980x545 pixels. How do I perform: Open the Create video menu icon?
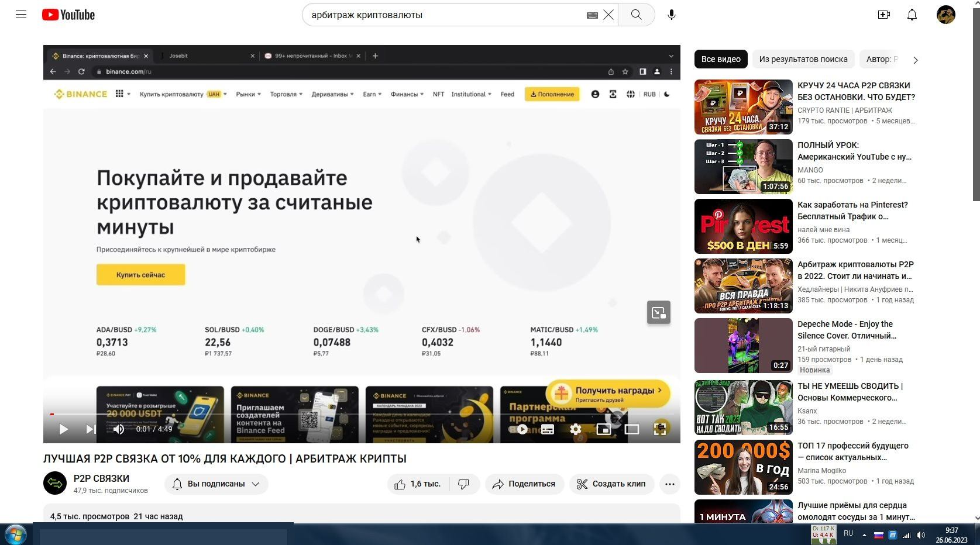[884, 15]
